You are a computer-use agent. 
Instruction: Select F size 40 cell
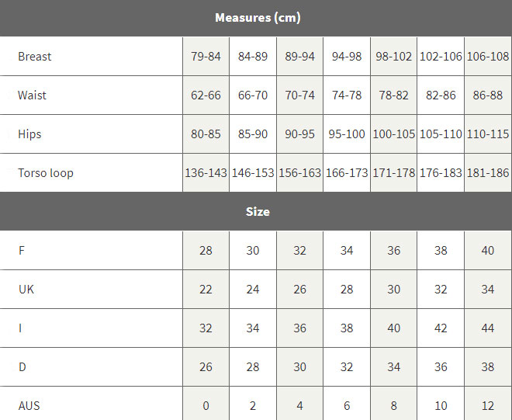pos(488,251)
